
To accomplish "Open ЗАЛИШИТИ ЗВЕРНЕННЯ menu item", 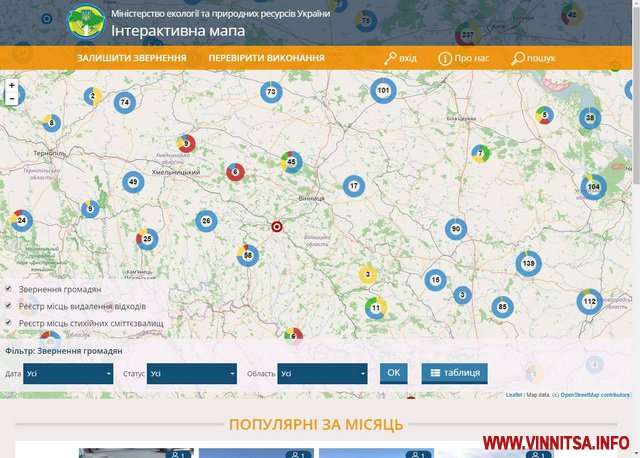I will [x=131, y=59].
